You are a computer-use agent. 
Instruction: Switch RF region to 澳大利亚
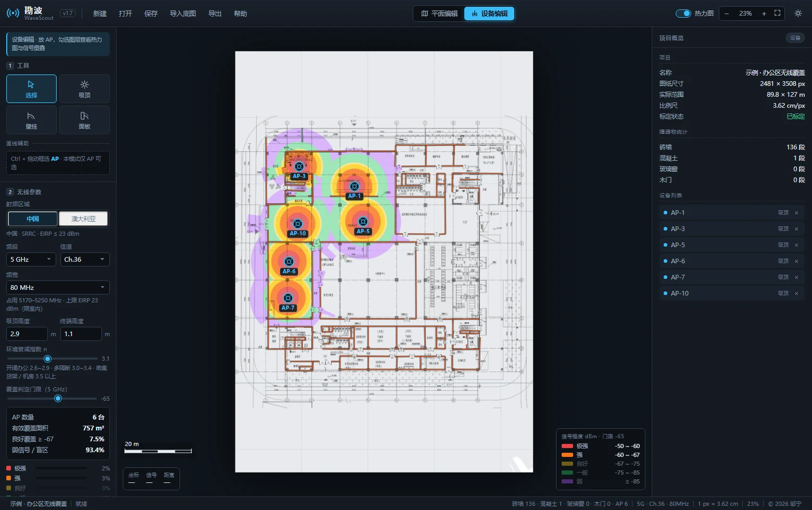coord(83,219)
